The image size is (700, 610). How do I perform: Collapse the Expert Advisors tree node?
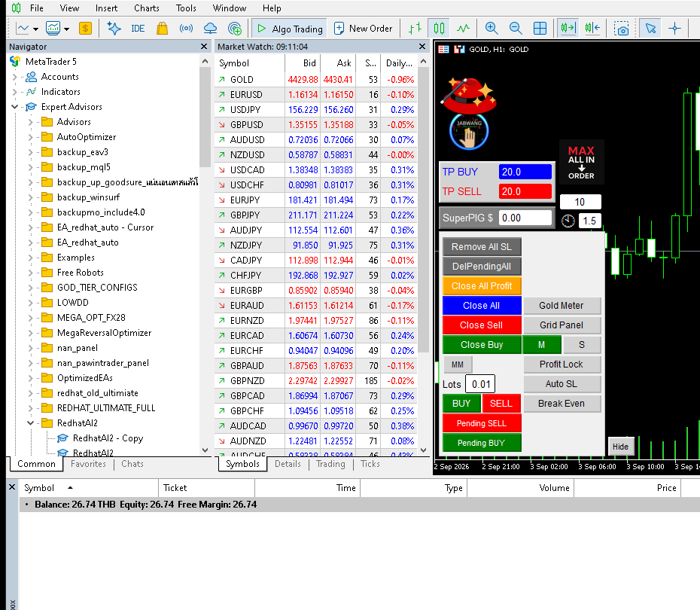click(x=15, y=107)
